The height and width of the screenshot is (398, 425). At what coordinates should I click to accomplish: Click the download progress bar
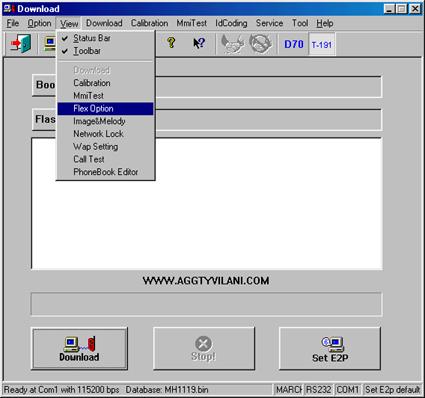[206, 304]
